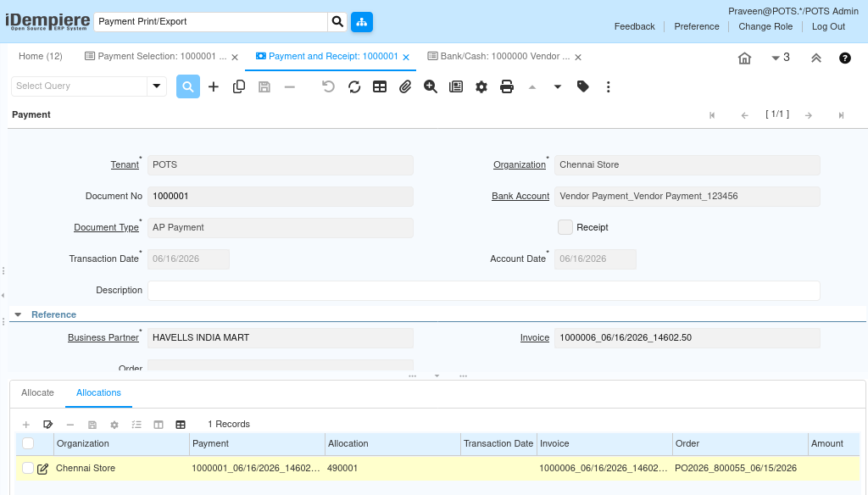Switch to Home (12) tab
Viewport: 868px width, 495px height.
(41, 57)
